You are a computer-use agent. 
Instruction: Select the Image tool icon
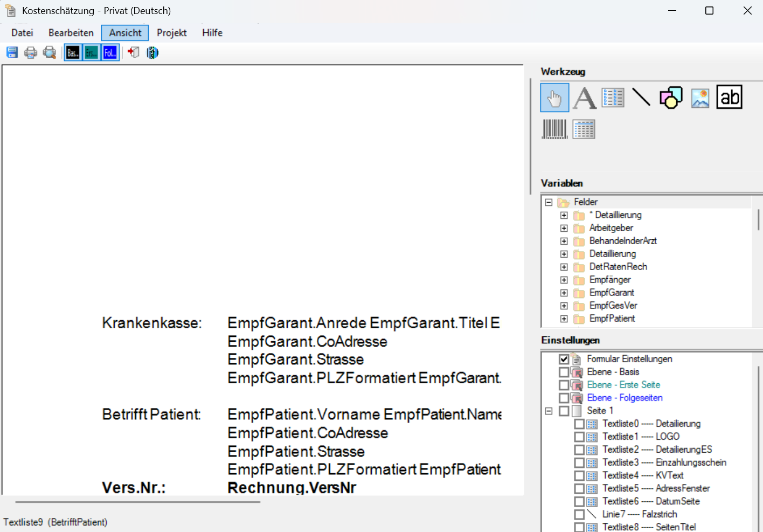point(700,98)
